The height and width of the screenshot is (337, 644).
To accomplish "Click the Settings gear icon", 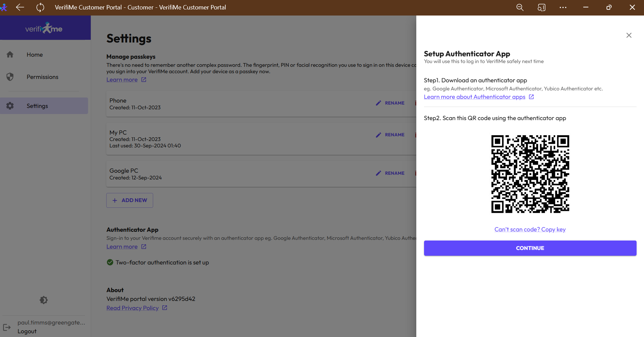I will click(10, 106).
